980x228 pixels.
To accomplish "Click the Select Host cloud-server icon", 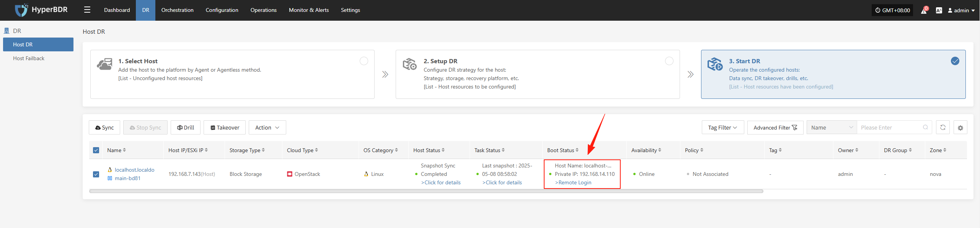I will [105, 64].
